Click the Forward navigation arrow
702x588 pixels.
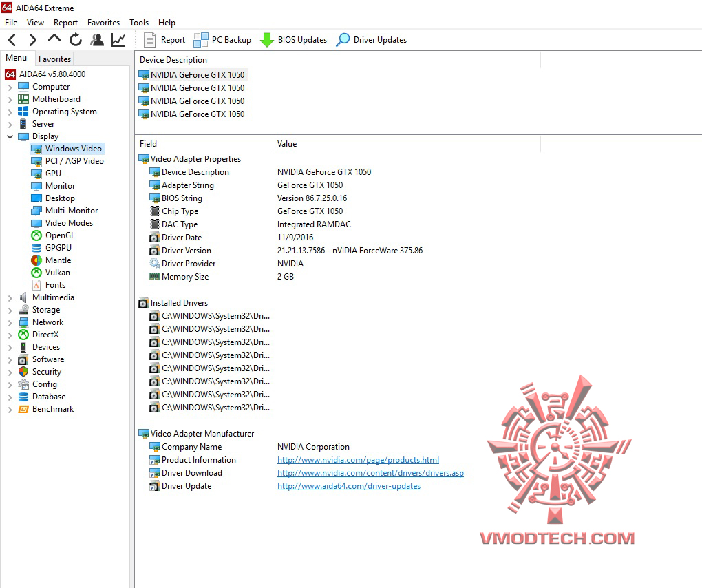[32, 40]
